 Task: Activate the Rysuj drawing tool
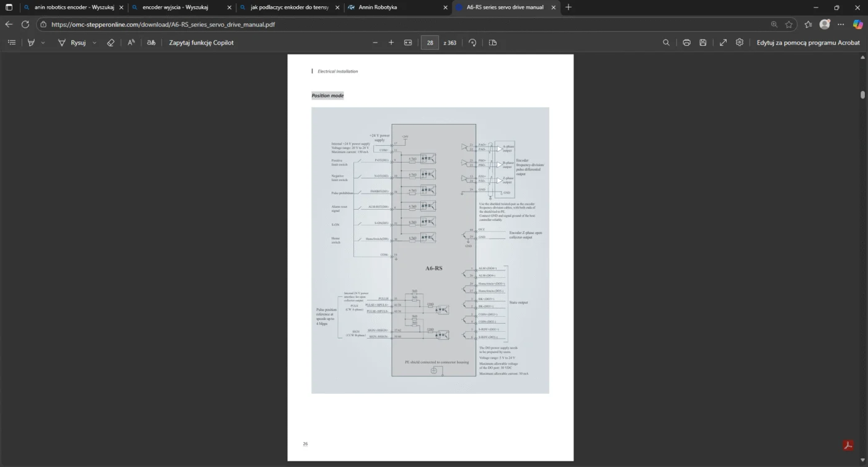pos(72,43)
